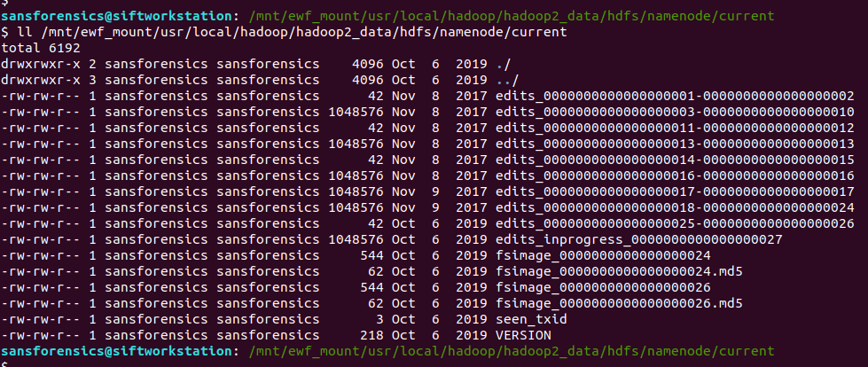
Task: Click the size 544 of fsimage_0000000000000000024
Action: pyautogui.click(x=371, y=255)
